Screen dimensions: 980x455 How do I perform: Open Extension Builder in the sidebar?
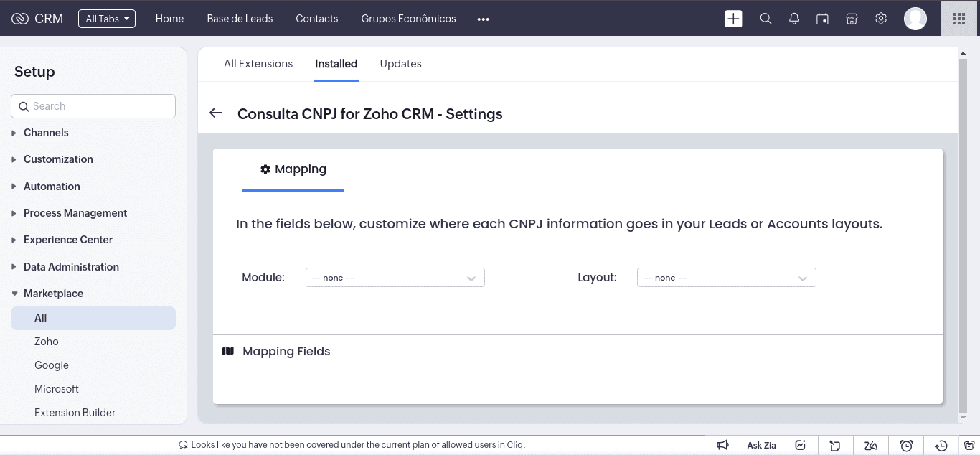point(75,413)
